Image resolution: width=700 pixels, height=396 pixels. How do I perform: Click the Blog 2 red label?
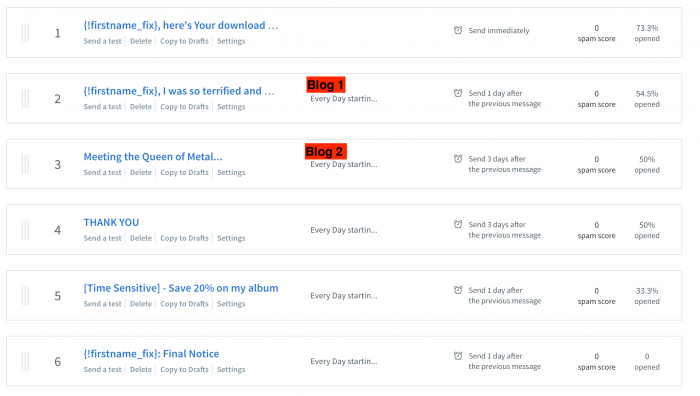[325, 151]
